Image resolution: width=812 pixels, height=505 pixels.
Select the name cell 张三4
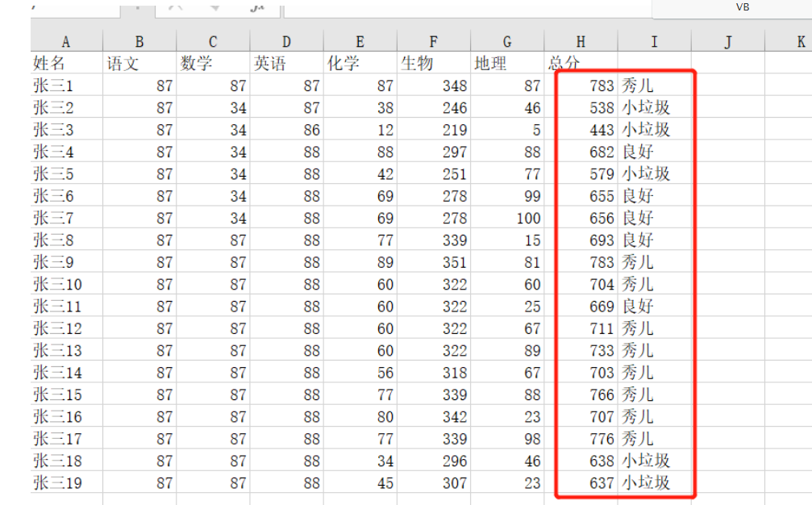tap(67, 151)
